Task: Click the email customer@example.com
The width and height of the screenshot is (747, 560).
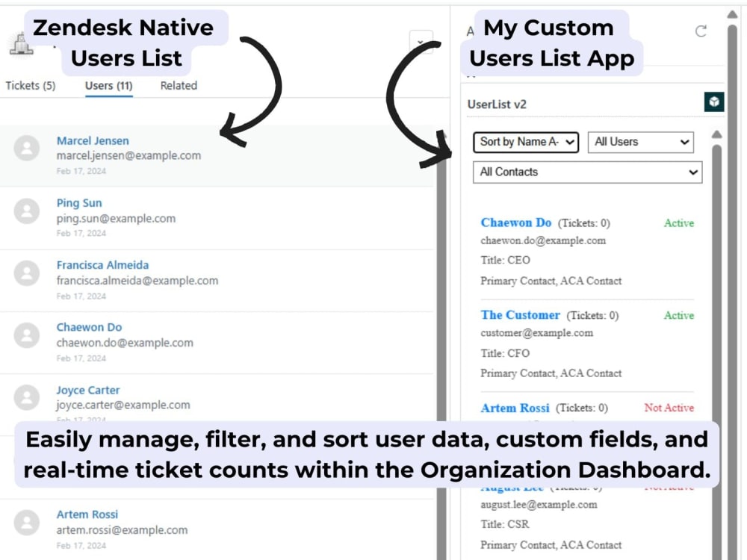Action: [x=537, y=333]
